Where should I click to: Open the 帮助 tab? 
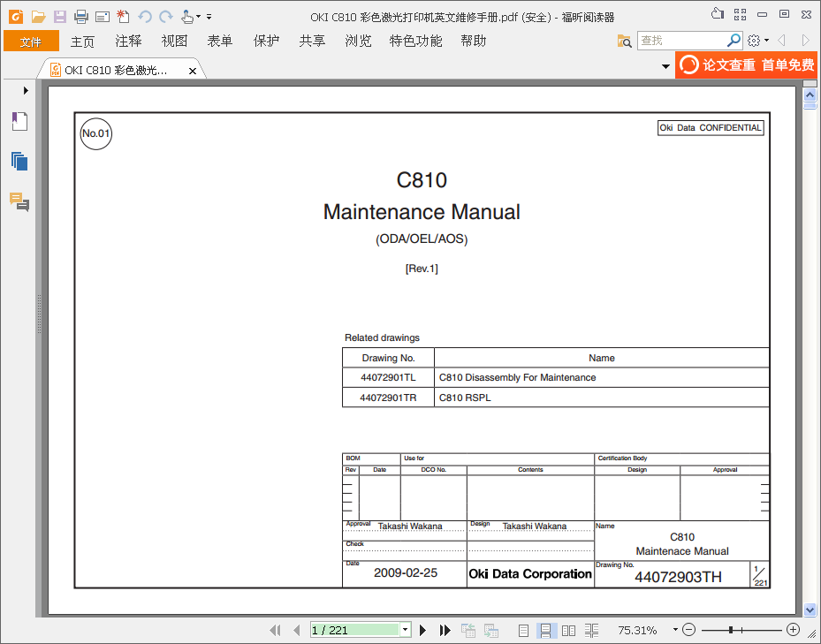pos(474,41)
